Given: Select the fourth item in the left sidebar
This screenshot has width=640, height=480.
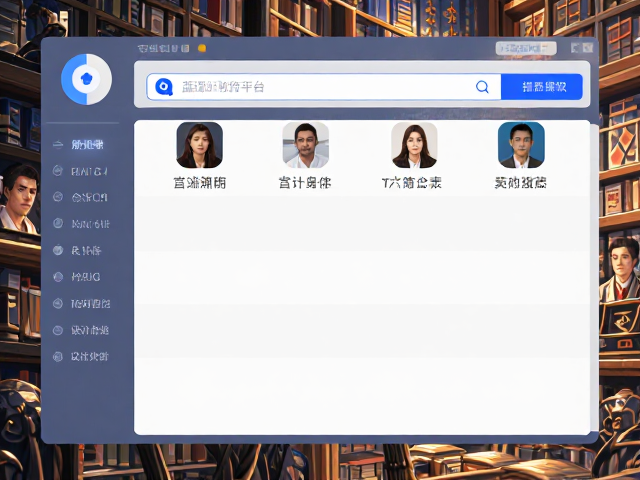Looking at the screenshot, I should 82,224.
